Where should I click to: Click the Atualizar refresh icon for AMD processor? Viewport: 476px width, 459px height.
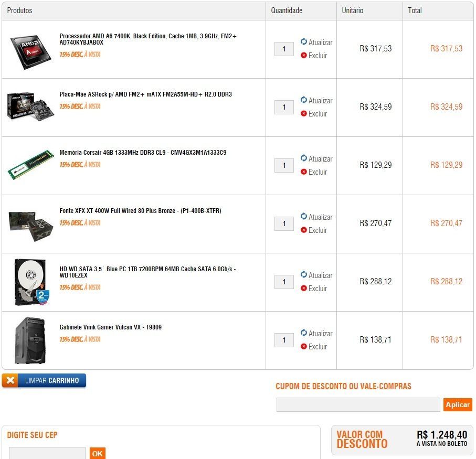pos(303,41)
